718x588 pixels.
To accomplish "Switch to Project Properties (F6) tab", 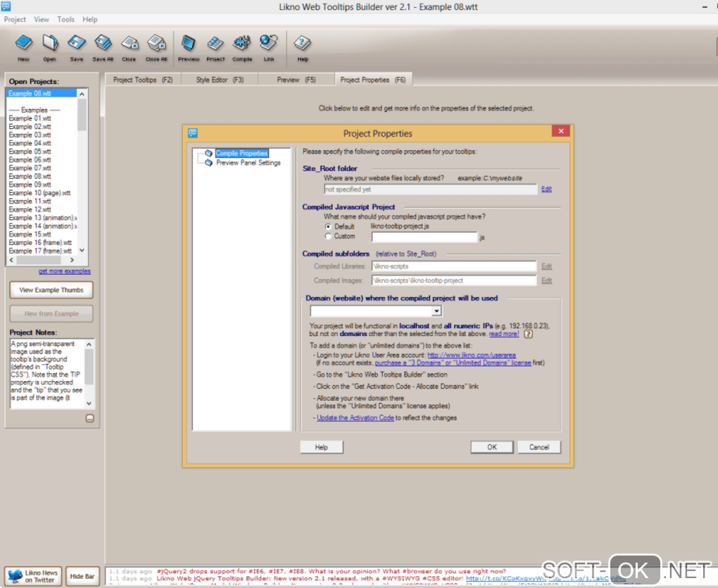I will pyautogui.click(x=373, y=80).
